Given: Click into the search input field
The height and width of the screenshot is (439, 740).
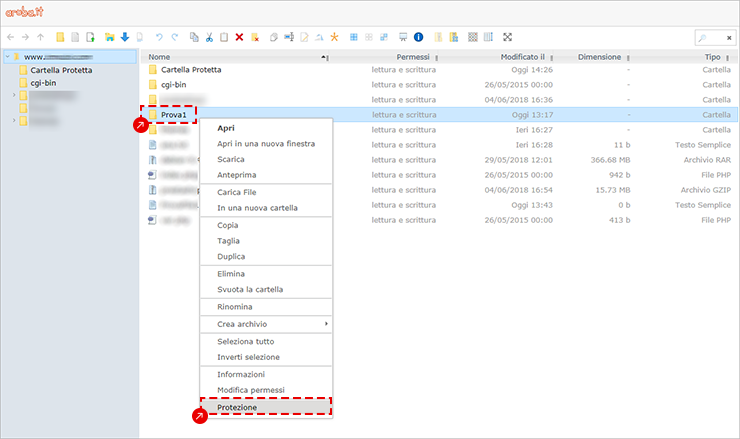Looking at the screenshot, I should pos(716,38).
